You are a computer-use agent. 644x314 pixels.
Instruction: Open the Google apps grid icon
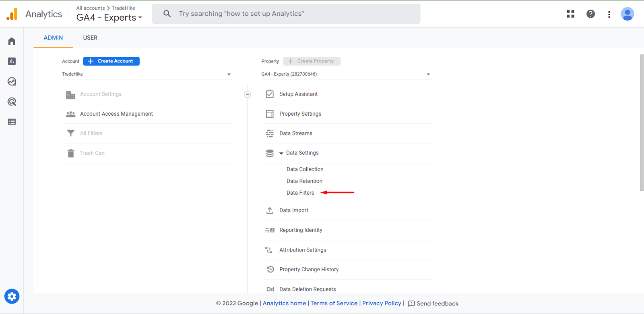pos(570,14)
